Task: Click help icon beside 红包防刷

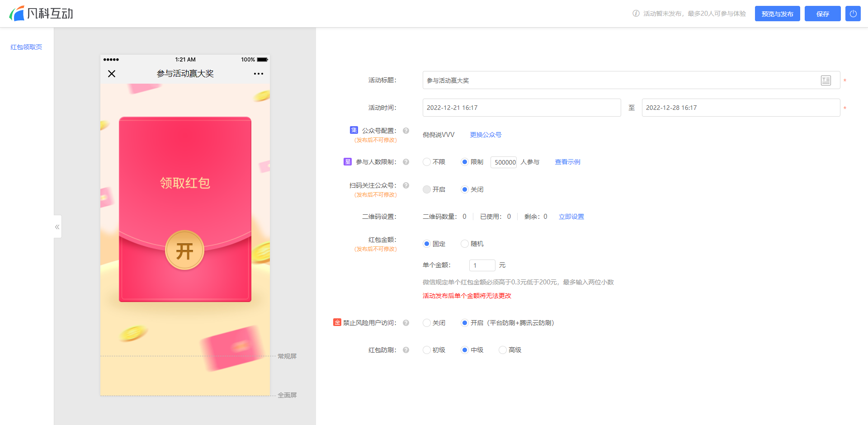Action: 406,350
